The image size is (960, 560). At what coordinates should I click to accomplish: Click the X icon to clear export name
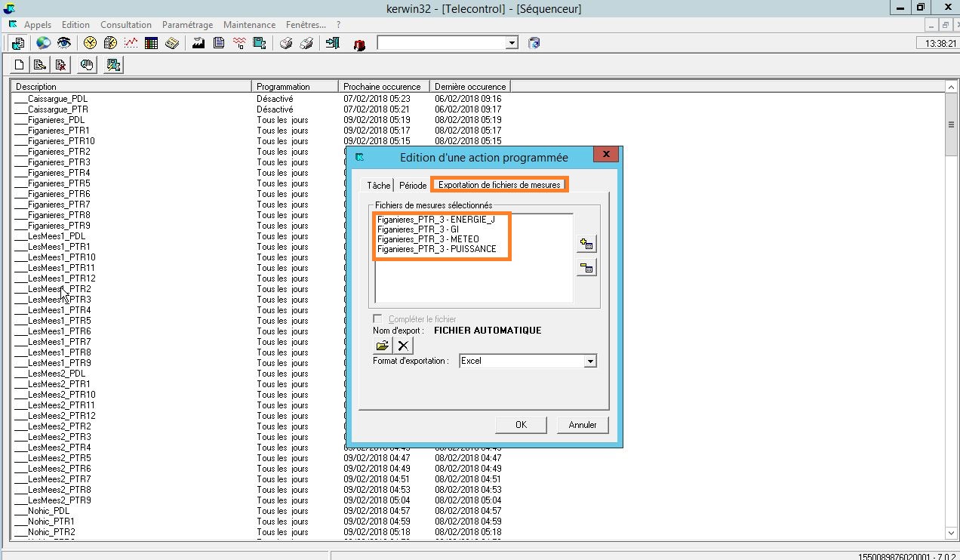[404, 346]
